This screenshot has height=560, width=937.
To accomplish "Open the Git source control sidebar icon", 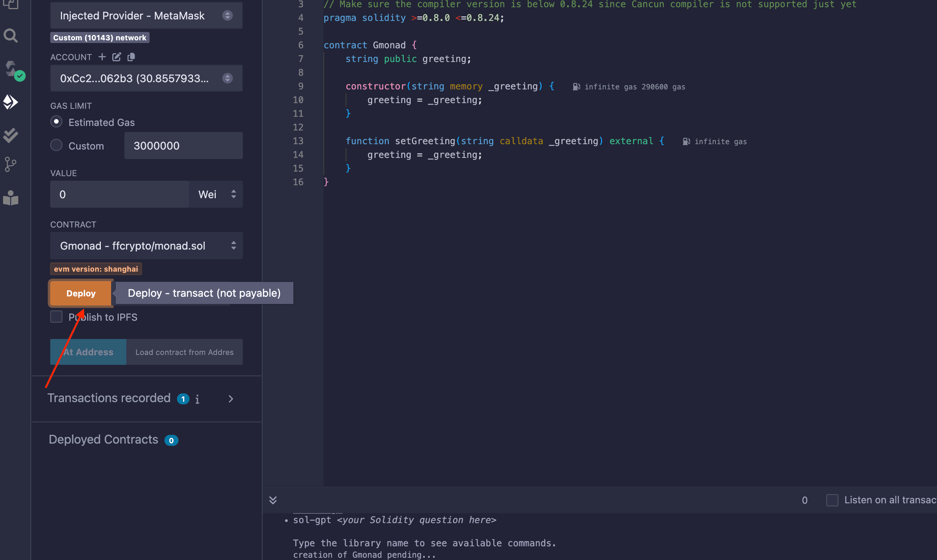I will point(10,164).
